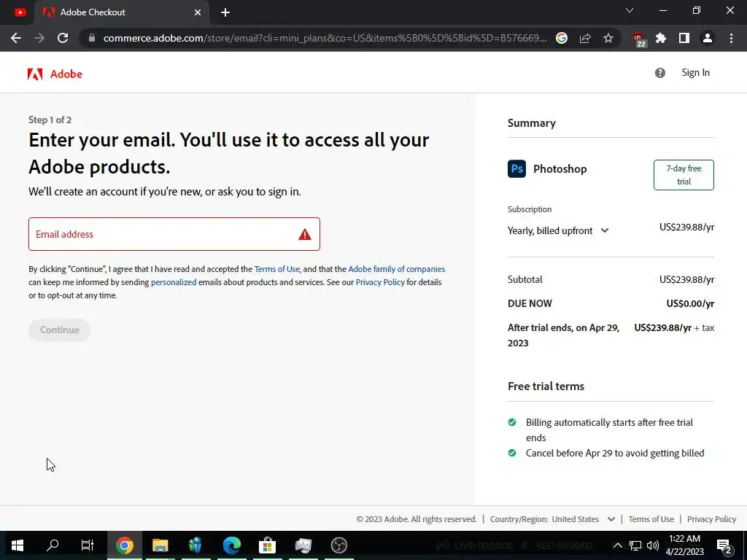Open a new browser tab
The image size is (747, 560).
click(x=225, y=12)
